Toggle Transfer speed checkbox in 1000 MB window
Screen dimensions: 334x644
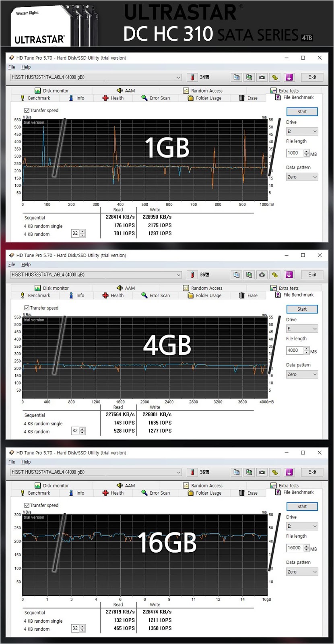click(27, 110)
